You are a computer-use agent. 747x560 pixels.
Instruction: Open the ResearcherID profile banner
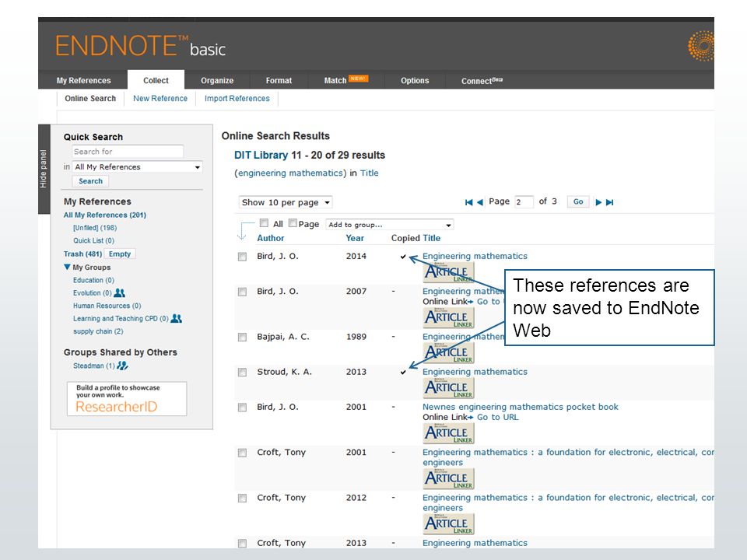coord(127,398)
